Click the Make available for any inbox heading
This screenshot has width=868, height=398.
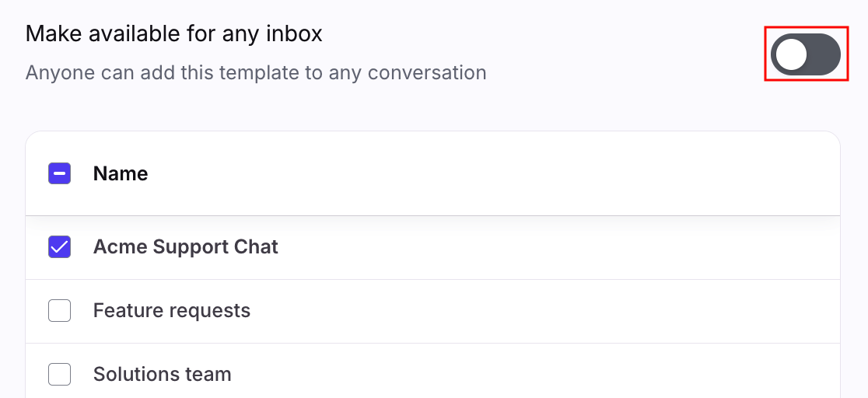(173, 33)
